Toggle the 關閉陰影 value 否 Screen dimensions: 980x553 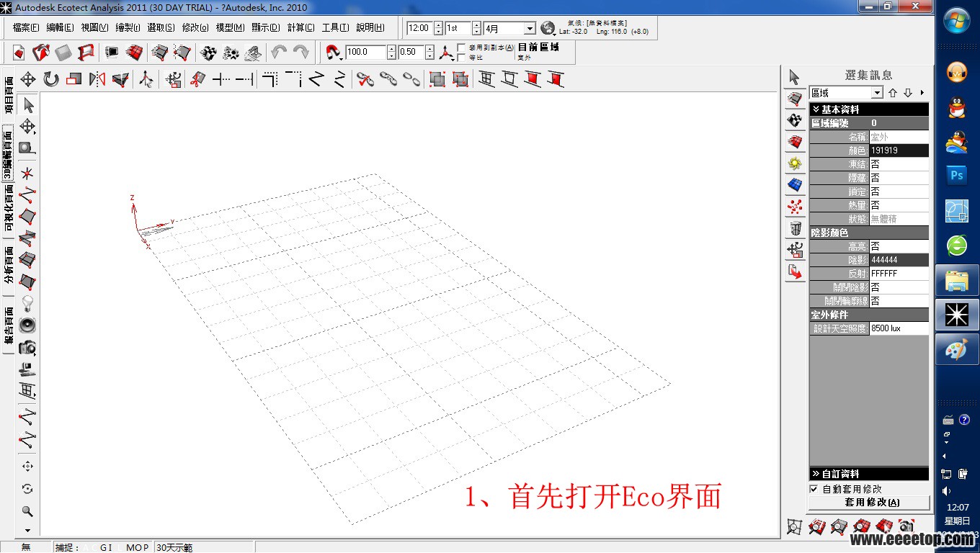point(899,287)
